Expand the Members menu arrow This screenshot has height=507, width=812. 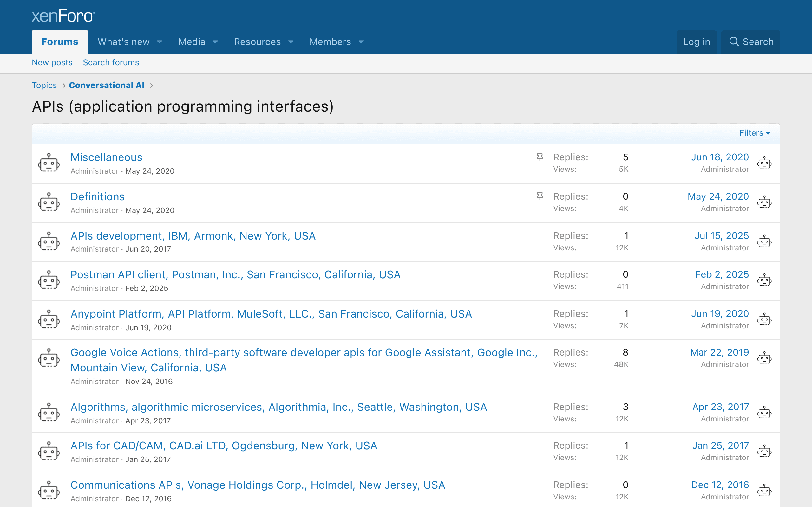tap(361, 42)
